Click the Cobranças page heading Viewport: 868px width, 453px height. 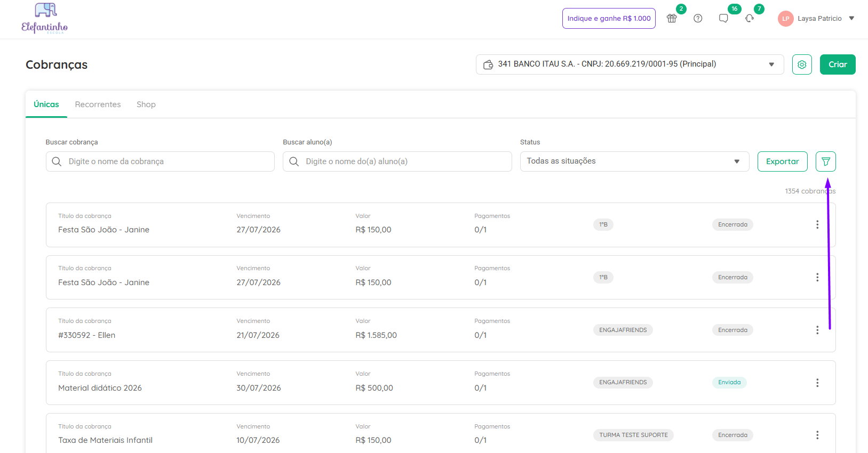click(57, 64)
